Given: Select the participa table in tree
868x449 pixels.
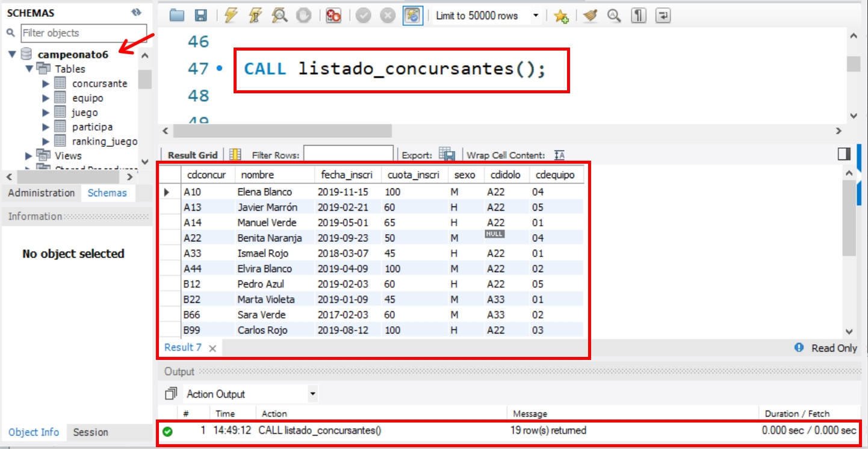Looking at the screenshot, I should pyautogui.click(x=92, y=127).
